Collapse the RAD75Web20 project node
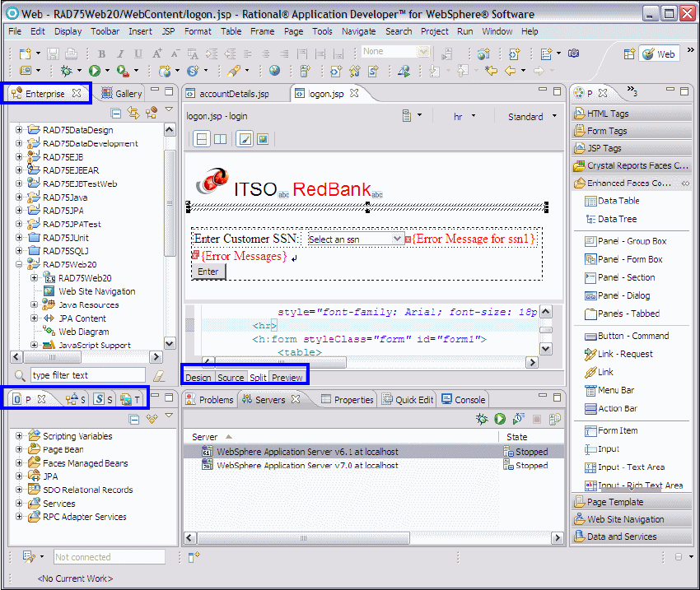Viewport: 700px width, 590px height. (x=19, y=264)
